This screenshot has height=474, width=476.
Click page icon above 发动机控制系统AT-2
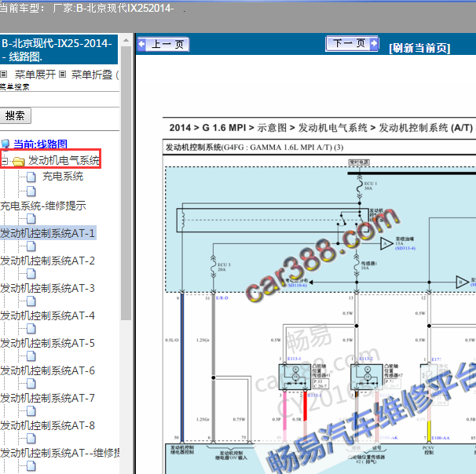pyautogui.click(x=31, y=246)
